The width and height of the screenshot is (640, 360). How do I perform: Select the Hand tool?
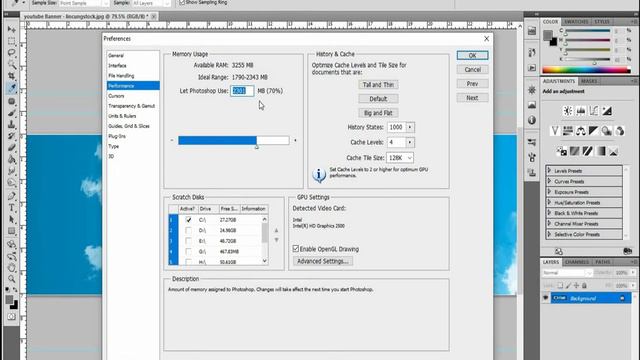11,268
